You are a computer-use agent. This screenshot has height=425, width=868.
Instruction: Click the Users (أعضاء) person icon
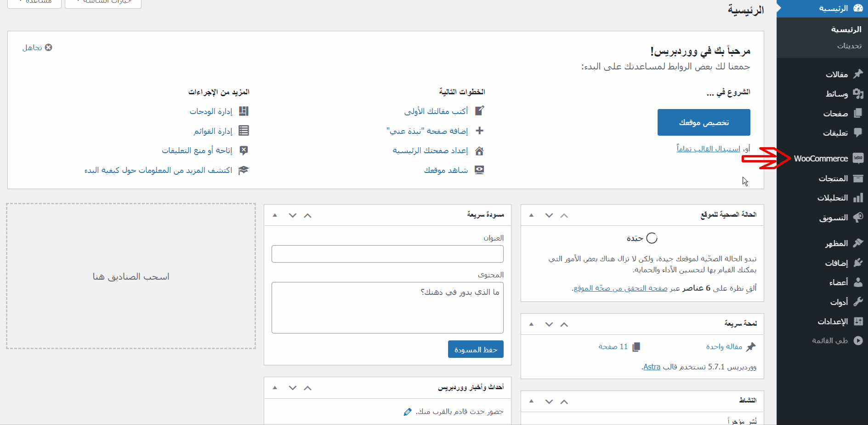coord(857,282)
